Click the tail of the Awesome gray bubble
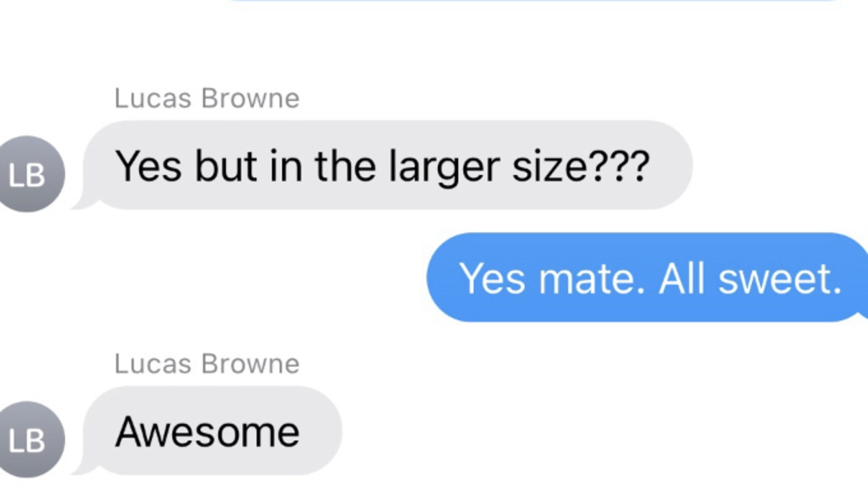 coord(84,467)
